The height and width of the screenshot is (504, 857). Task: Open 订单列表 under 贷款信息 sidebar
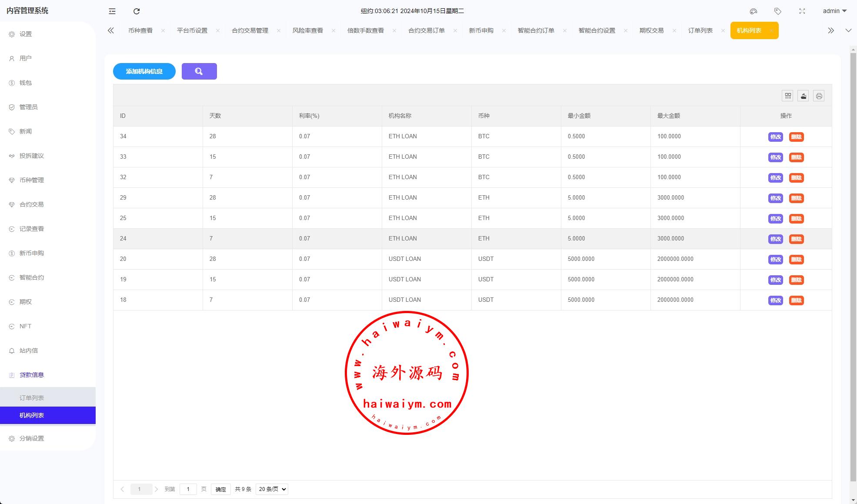pos(32,398)
